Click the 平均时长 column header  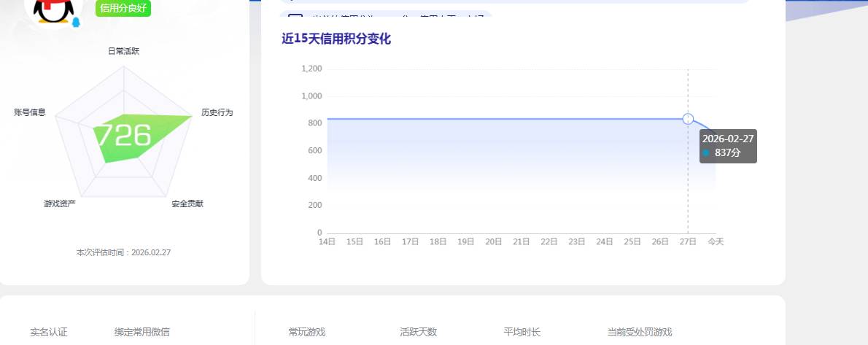[522, 333]
